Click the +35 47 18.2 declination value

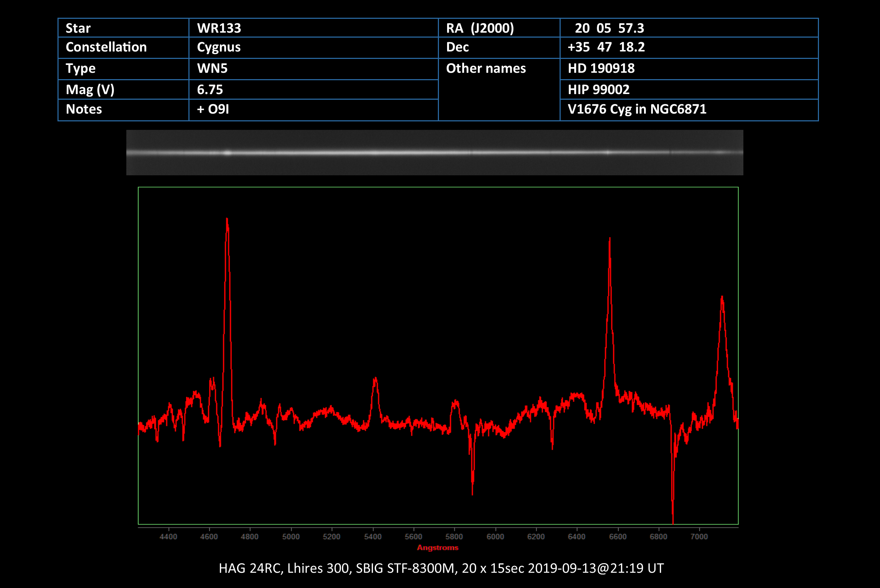[606, 47]
